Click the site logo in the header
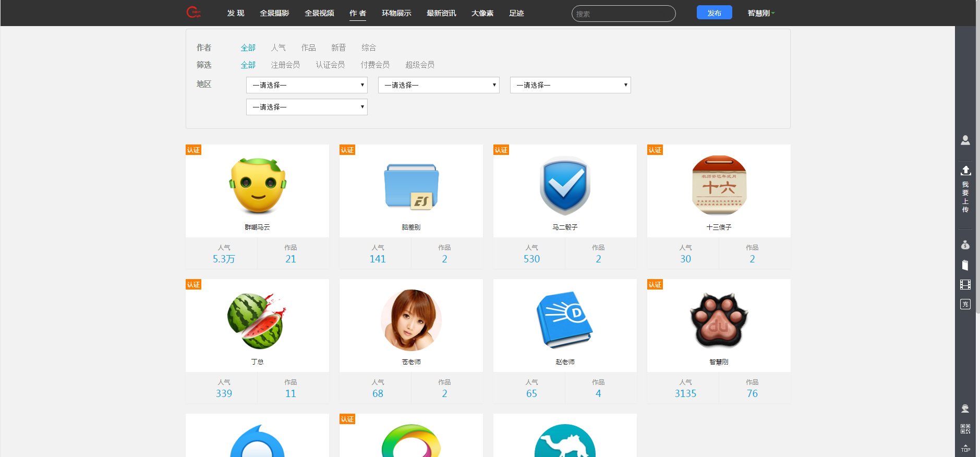Screen dimensions: 980x457 193,13
